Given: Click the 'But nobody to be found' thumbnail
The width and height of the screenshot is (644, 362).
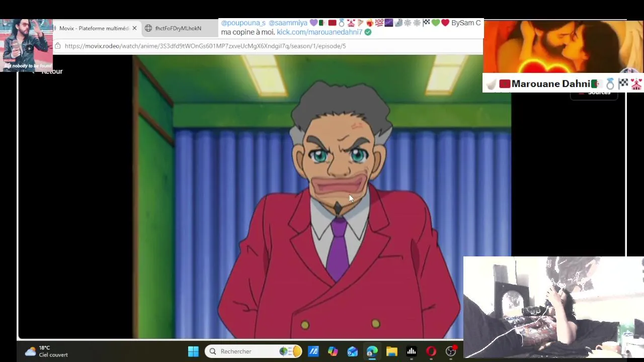Looking at the screenshot, I should (26, 45).
